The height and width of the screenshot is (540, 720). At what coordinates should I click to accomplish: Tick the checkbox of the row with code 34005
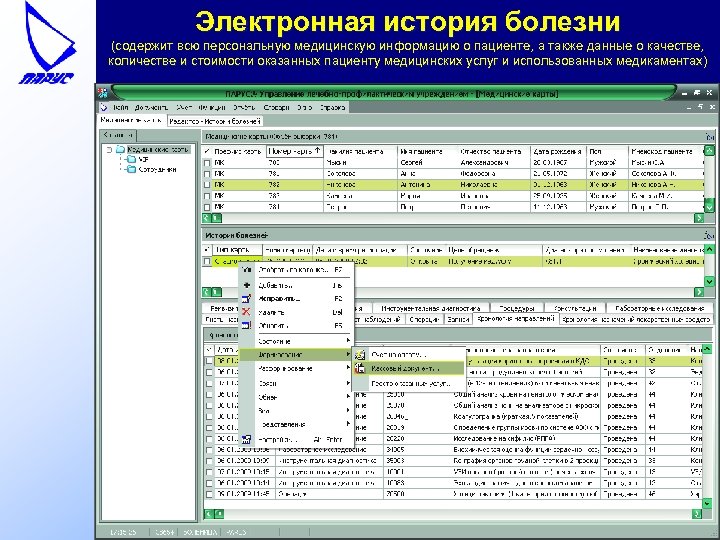[x=209, y=450]
